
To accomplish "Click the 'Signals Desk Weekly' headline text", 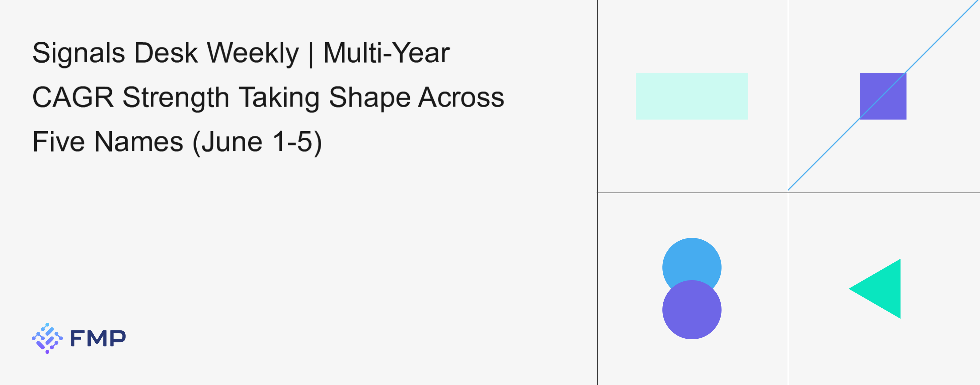I will (x=165, y=53).
